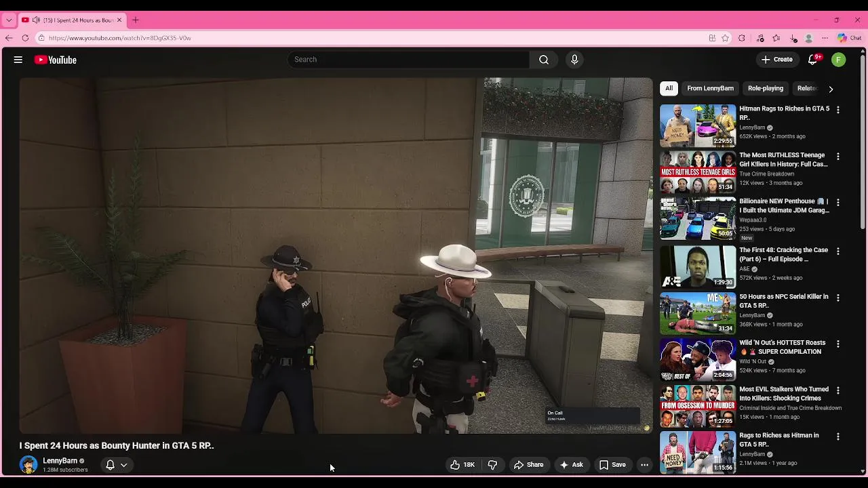Screen dimensions: 868x488
Task: Open the YouTube guide hamburger menu
Action: coord(18,60)
